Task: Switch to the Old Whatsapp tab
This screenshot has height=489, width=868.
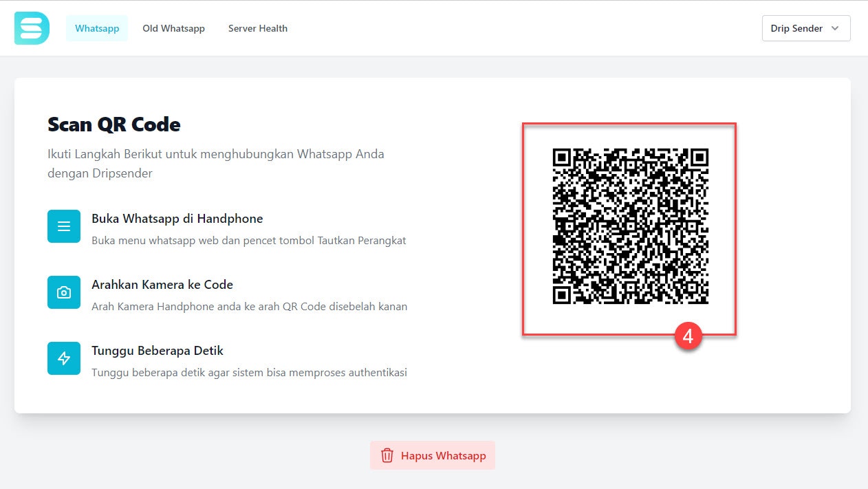Action: pyautogui.click(x=173, y=28)
